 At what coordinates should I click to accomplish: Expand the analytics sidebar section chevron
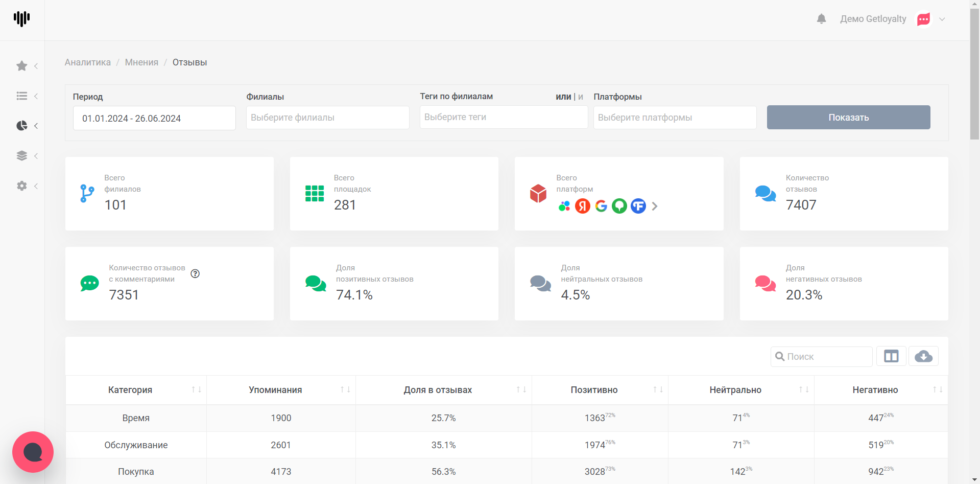[x=36, y=126]
